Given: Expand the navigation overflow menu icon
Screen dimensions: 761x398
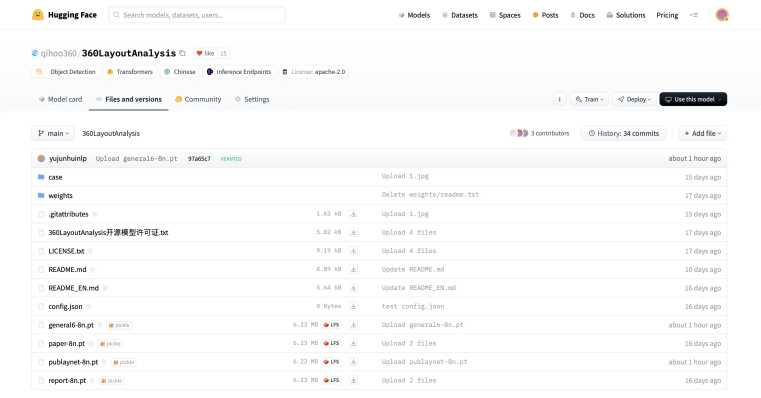Looking at the screenshot, I should click(x=694, y=15).
